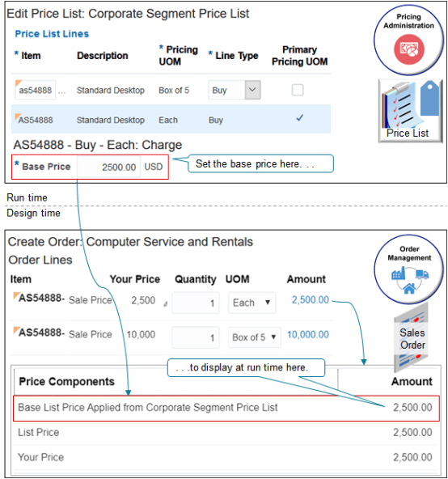Click the 'Sale Price' label on the 10,000 line
The image size is (448, 479).
(x=91, y=334)
